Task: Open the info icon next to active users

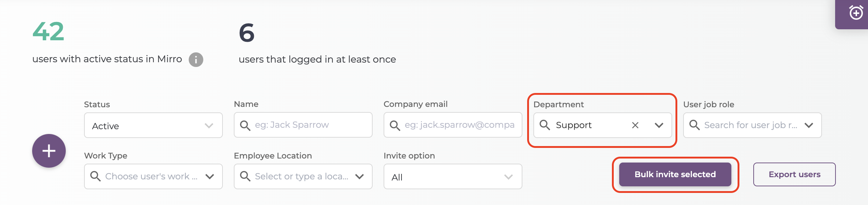Action: pyautogui.click(x=196, y=59)
